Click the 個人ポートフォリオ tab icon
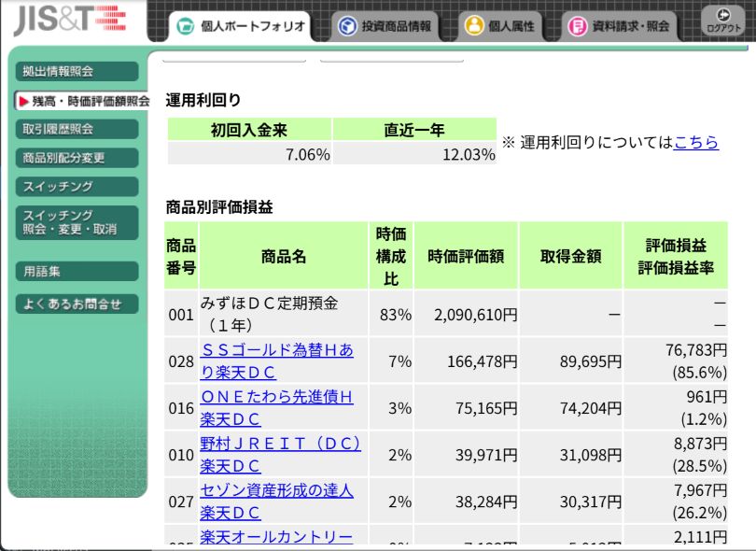This screenshot has height=551, width=756. (186, 26)
